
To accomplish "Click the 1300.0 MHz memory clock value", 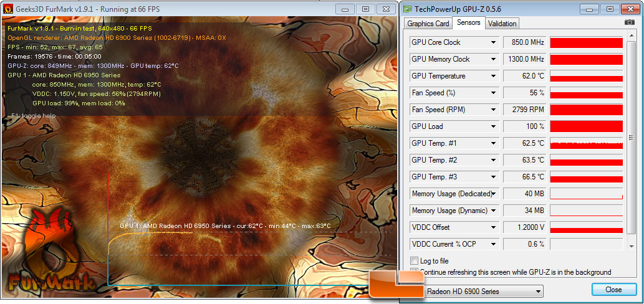I will pyautogui.click(x=524, y=59).
